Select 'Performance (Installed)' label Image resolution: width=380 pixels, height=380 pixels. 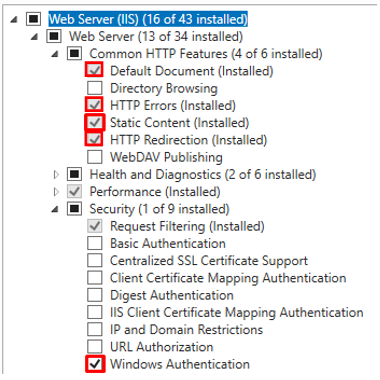155,192
